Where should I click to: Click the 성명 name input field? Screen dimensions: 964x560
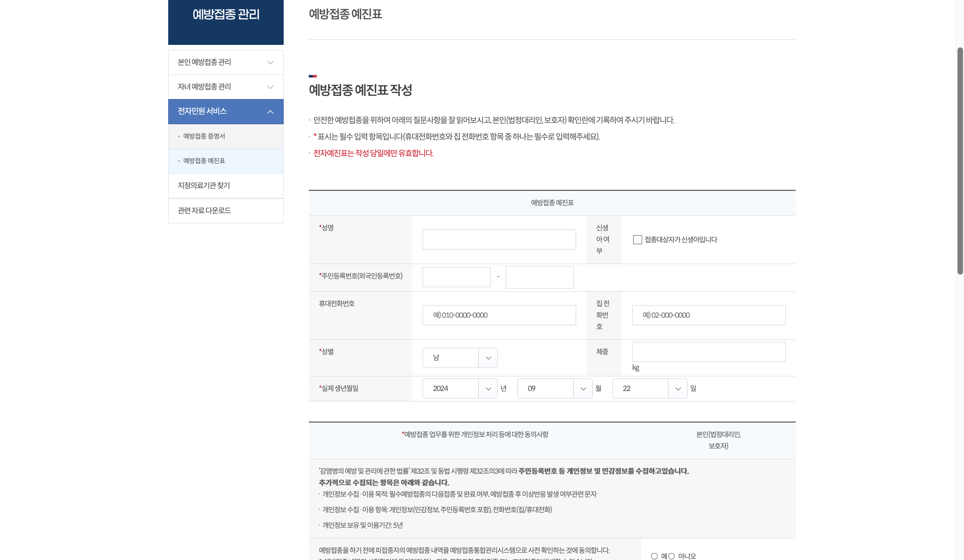point(499,240)
